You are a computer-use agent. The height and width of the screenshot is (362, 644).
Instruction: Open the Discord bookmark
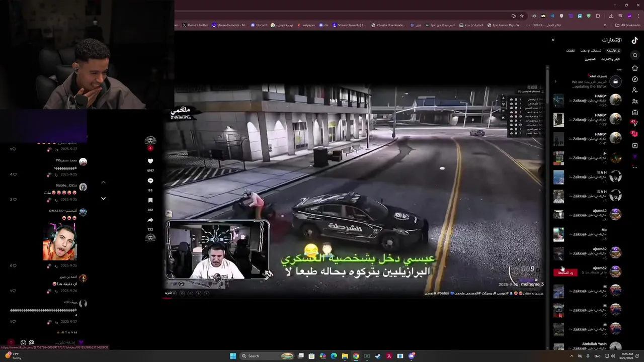tap(259, 25)
